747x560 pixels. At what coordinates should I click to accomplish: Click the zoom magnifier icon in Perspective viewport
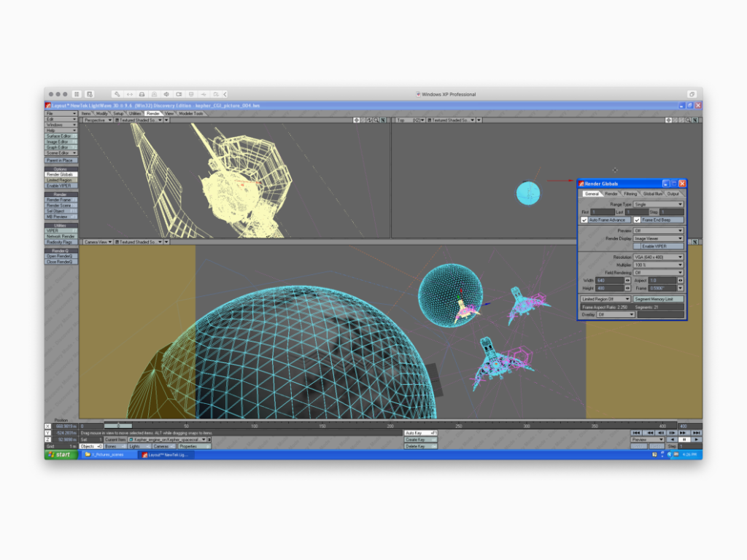point(376,120)
